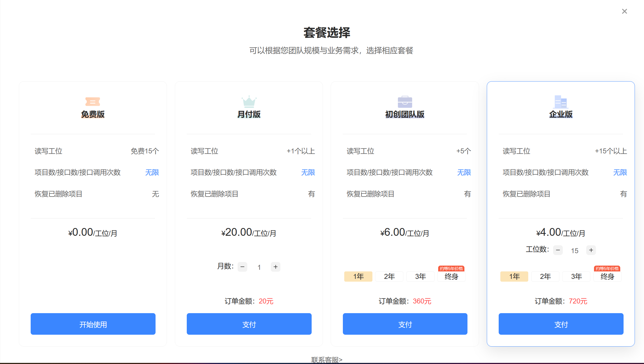644x364 pixels.
Task: Increase enterprise seat count with plus
Action: coord(591,250)
